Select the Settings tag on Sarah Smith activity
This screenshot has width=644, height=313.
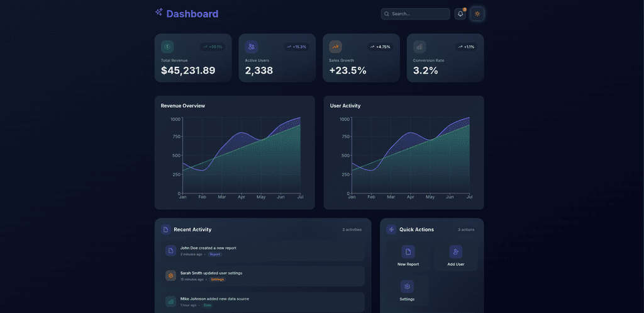(x=217, y=280)
